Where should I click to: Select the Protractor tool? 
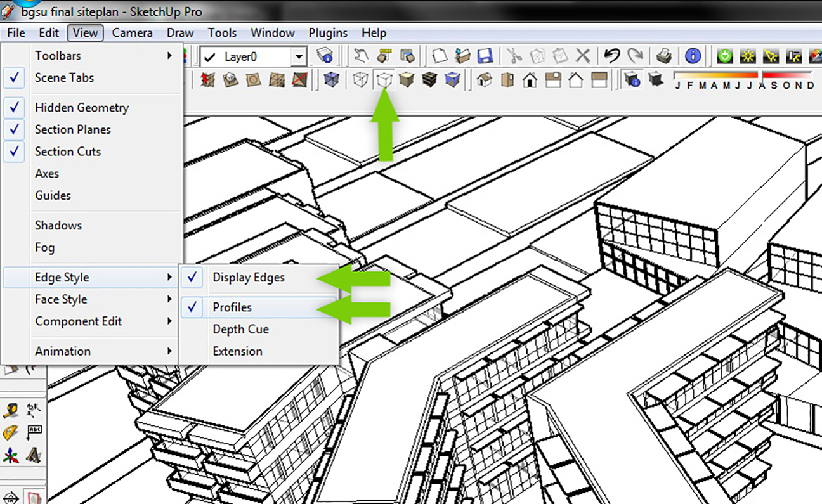pyautogui.click(x=11, y=433)
